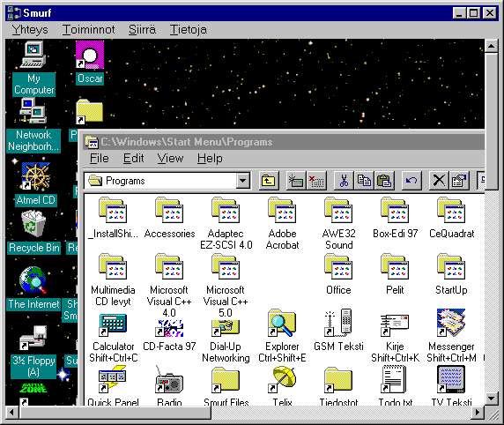
Task: Click the horizontal scrollbar right arrow
Action: pyautogui.click(x=478, y=413)
